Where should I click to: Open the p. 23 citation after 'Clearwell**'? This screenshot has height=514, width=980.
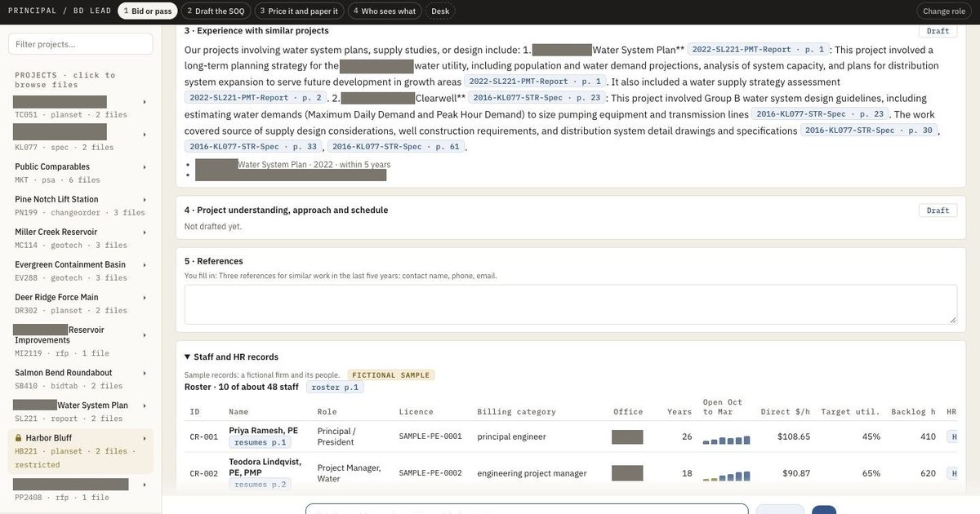tap(537, 98)
